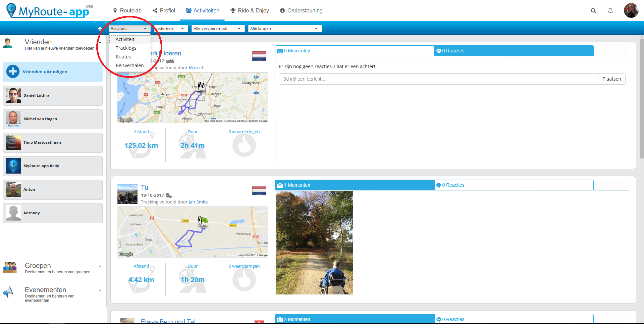
Task: Click the MyRoute-app logo
Action: coord(50,11)
